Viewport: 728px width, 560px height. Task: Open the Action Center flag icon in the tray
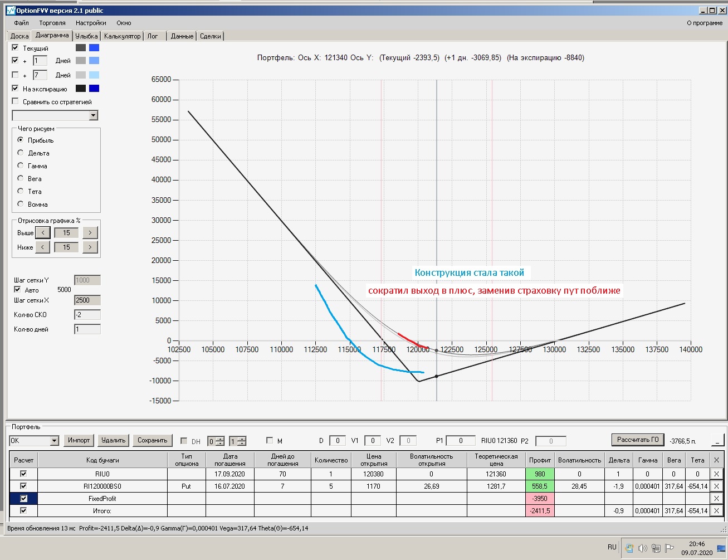pyautogui.click(x=670, y=547)
